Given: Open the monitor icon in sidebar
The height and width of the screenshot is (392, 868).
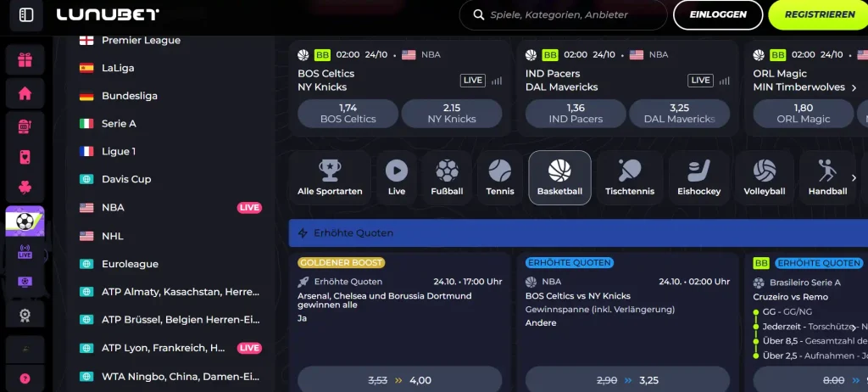Looking at the screenshot, I should coord(25,282).
